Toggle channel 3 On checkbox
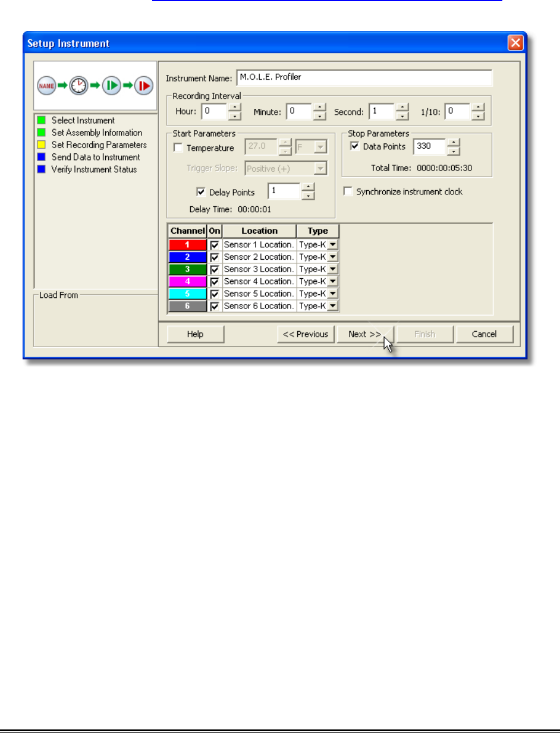This screenshot has width=560, height=733. click(x=215, y=269)
